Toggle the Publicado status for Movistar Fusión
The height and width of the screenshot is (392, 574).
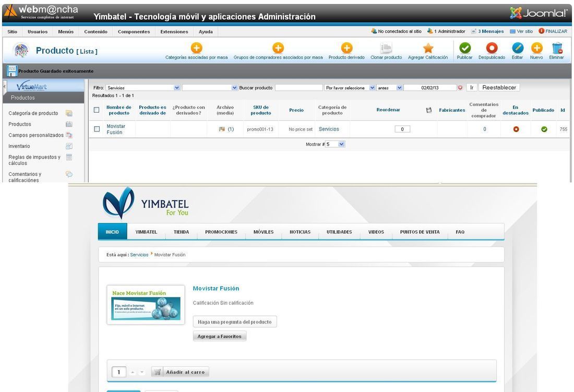(x=544, y=129)
